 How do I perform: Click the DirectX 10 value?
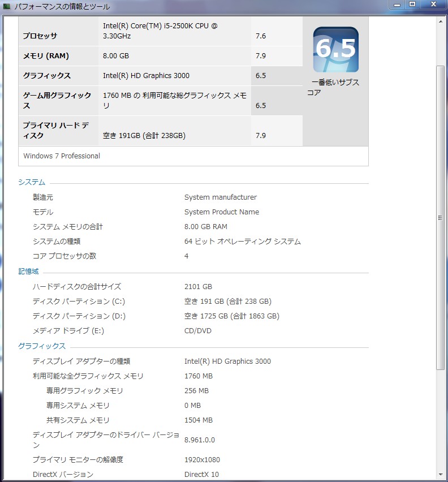[201, 474]
